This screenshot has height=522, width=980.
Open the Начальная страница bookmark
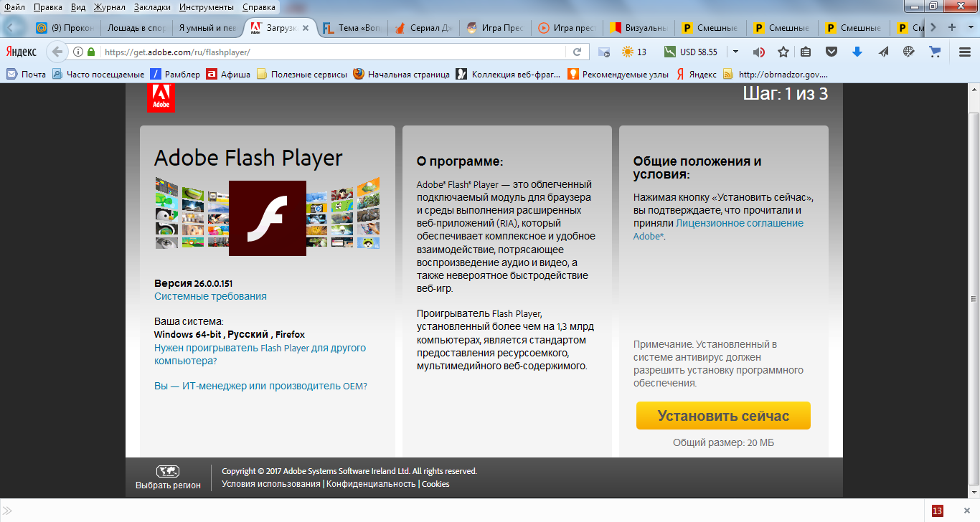(x=402, y=74)
